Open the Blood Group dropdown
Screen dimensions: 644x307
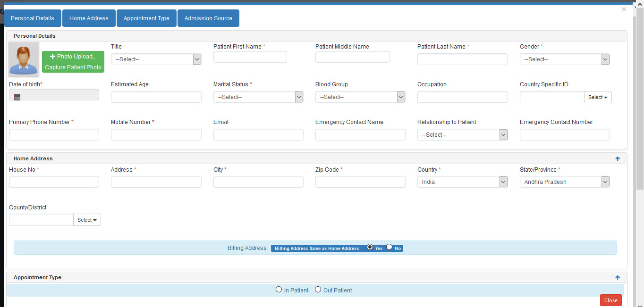[x=360, y=97]
